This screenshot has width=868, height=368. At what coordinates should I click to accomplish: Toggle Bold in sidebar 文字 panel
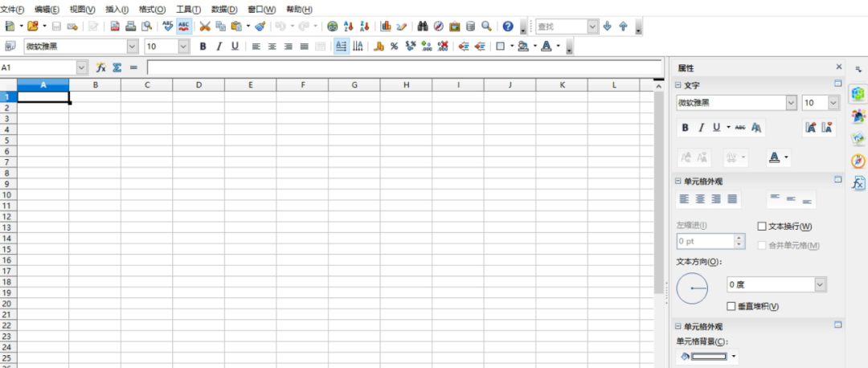coord(685,128)
